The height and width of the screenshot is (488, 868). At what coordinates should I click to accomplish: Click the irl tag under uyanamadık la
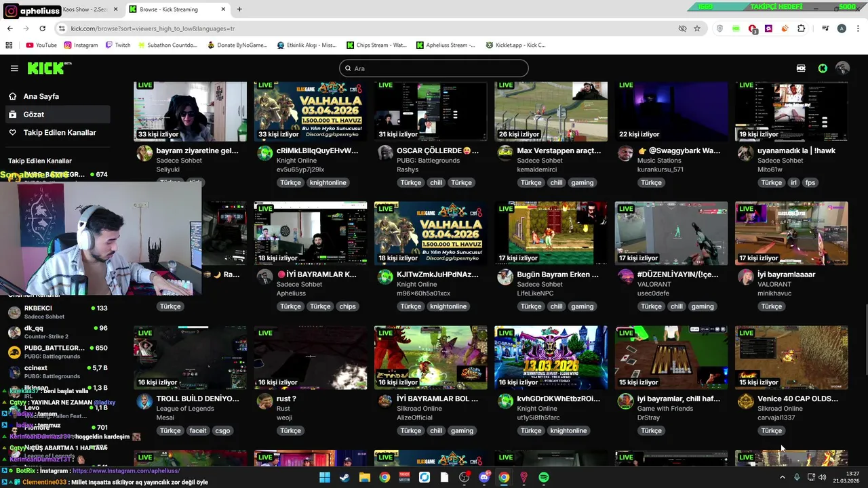point(793,182)
